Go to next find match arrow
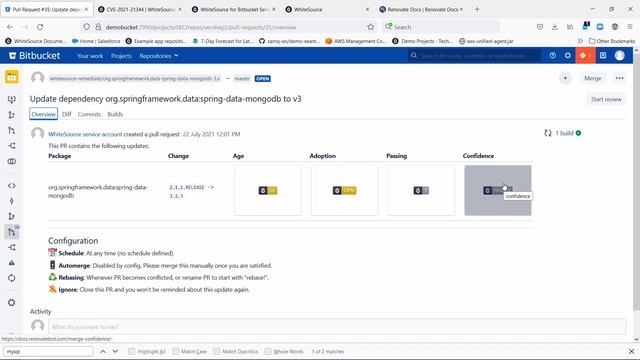This screenshot has height=360, width=640. click(116, 351)
